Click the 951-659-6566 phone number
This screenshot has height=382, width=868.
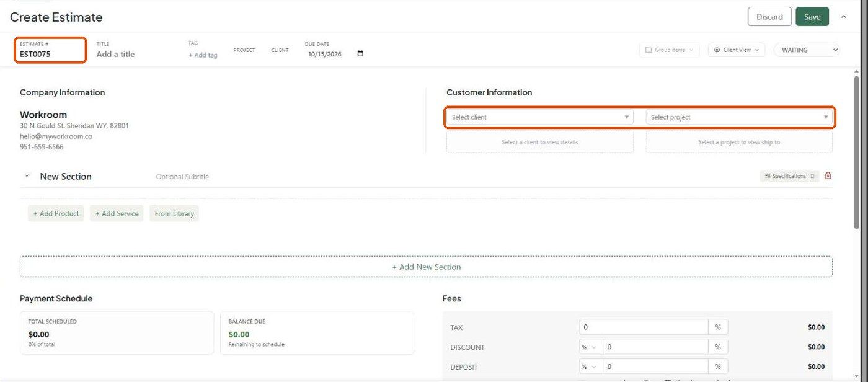[42, 147]
